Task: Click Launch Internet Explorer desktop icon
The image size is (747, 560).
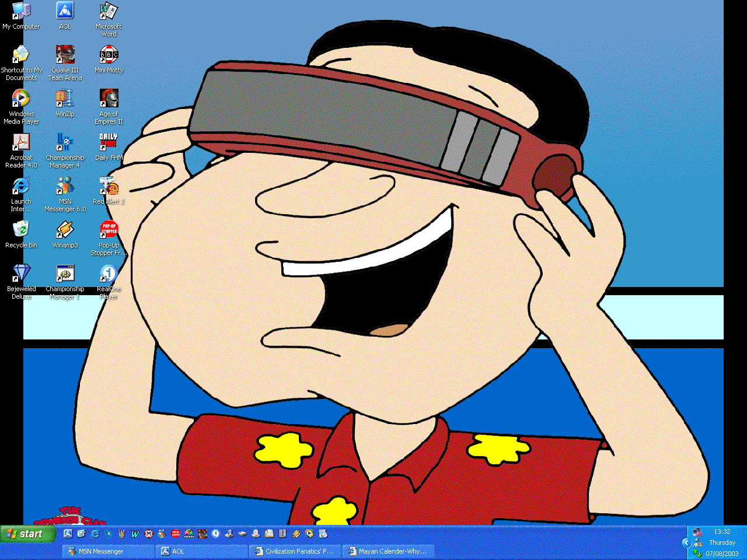Action: [x=21, y=194]
